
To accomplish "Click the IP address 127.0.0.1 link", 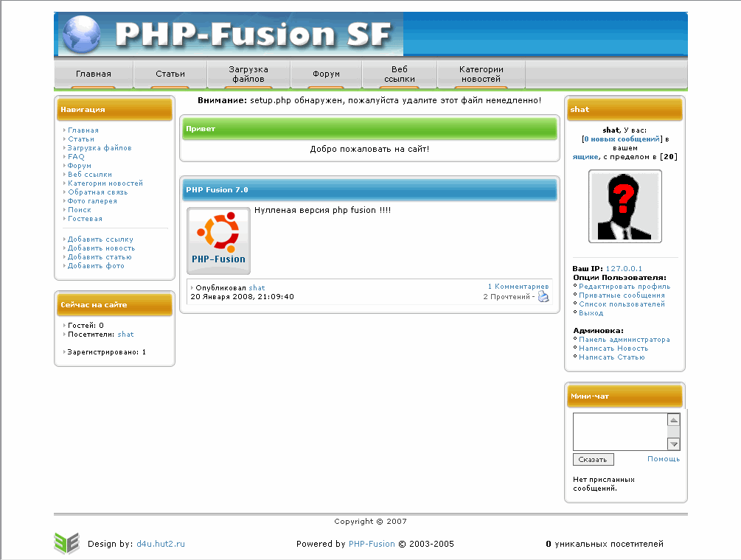I will pos(624,269).
